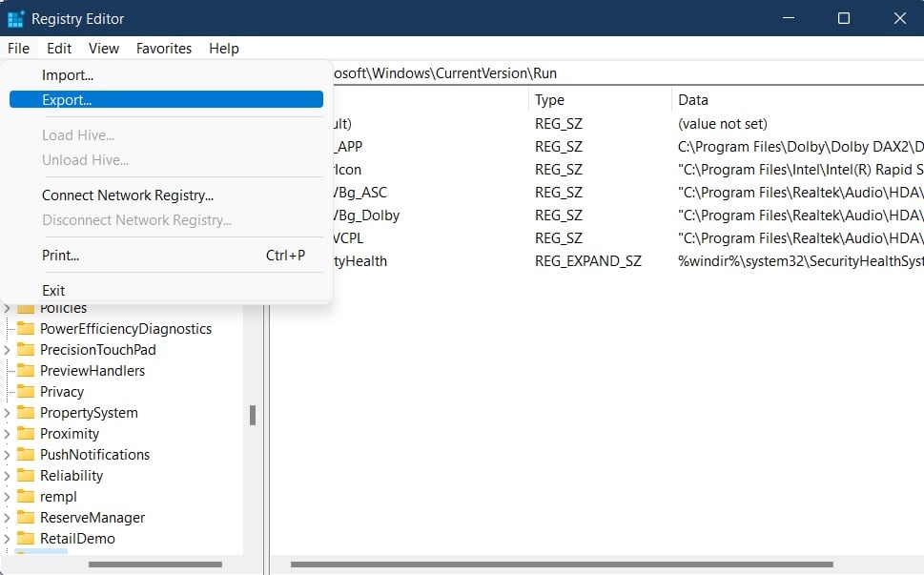Viewport: 924px width, 575px height.
Task: Click the tree pane vertical scrollbar thumb
Action: coord(252,416)
